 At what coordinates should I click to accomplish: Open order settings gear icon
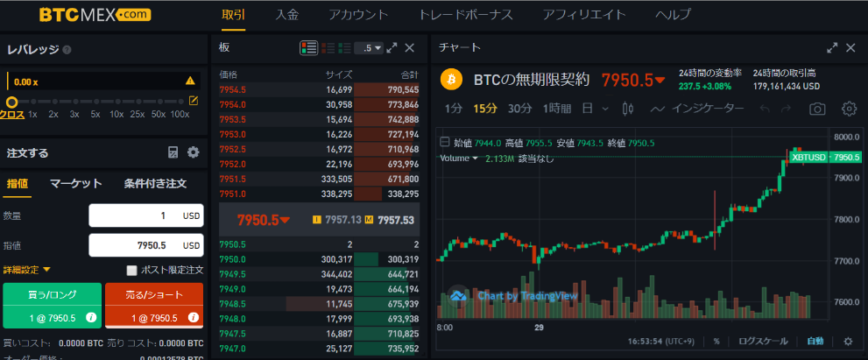click(194, 152)
